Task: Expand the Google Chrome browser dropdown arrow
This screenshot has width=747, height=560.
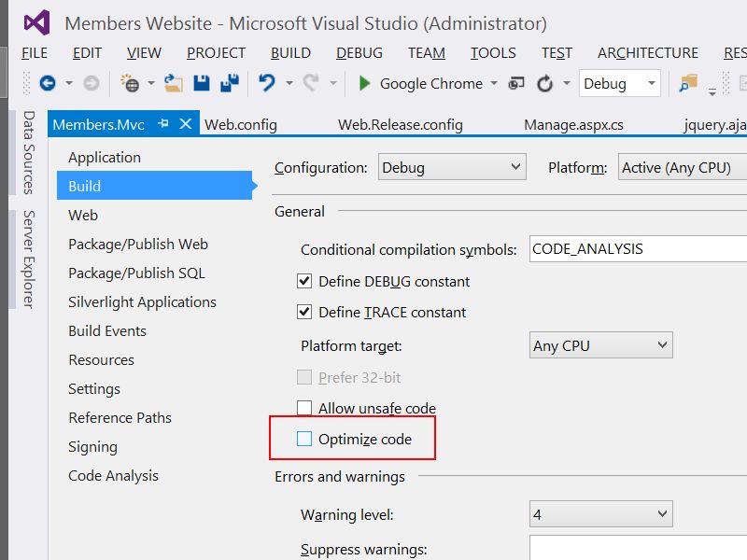Action: tap(494, 83)
